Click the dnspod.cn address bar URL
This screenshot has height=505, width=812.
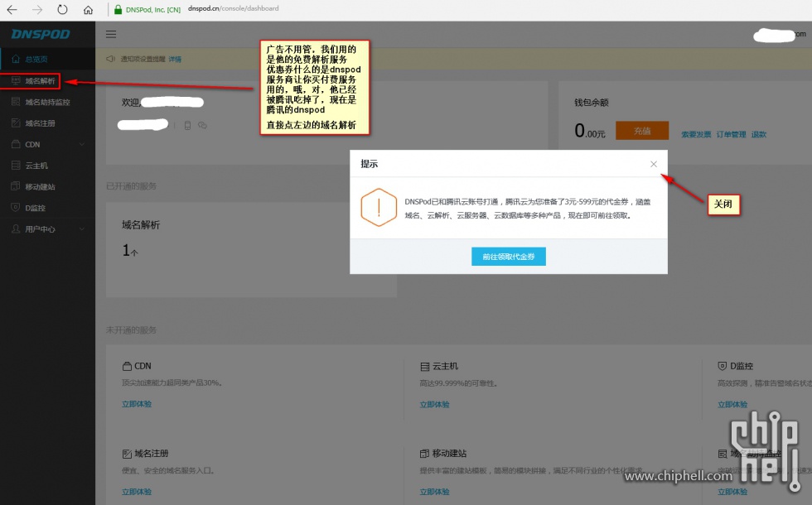click(233, 8)
